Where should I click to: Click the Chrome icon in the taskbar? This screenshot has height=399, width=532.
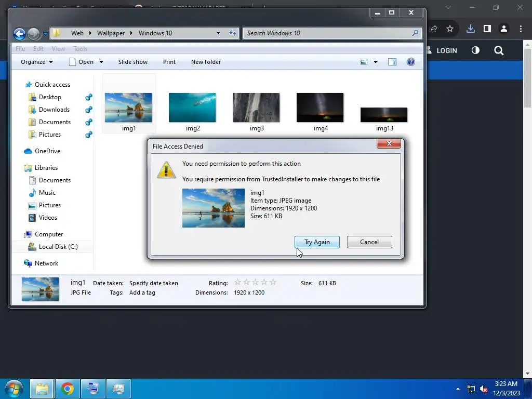[x=68, y=389]
